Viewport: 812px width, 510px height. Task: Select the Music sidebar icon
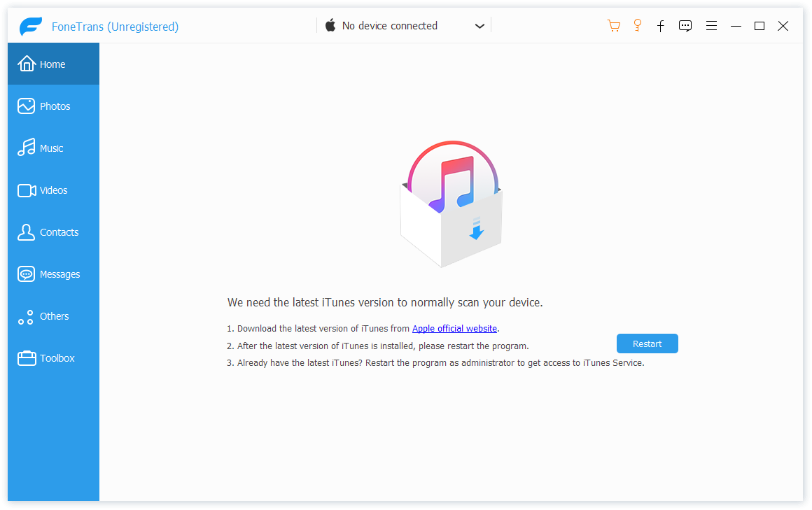53,148
